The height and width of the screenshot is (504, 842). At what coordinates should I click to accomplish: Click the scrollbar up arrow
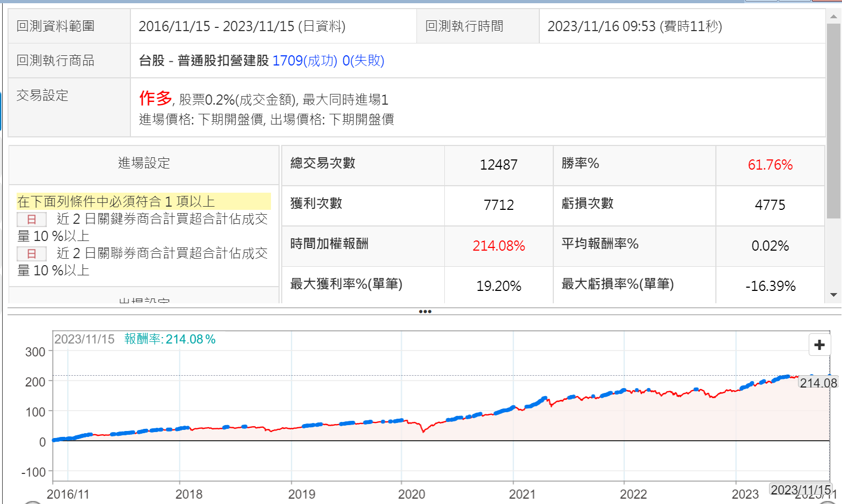[833, 17]
